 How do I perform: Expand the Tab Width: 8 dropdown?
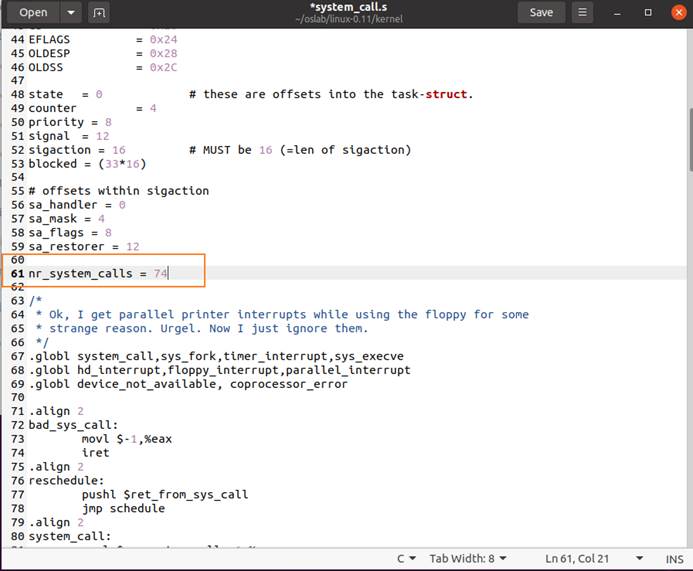coord(467,558)
